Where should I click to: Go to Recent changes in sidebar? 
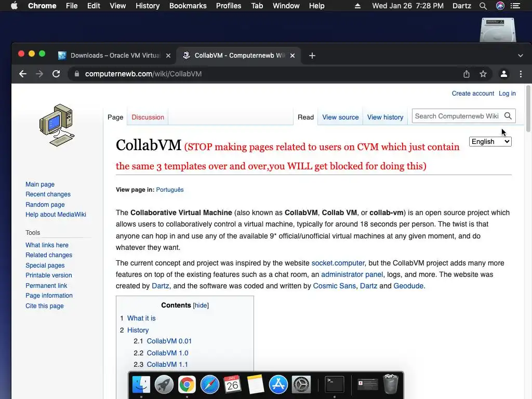(x=48, y=194)
